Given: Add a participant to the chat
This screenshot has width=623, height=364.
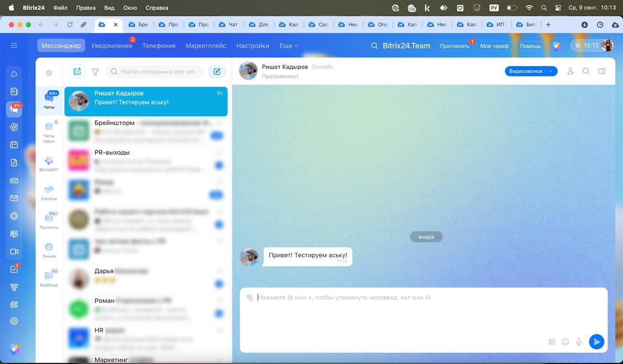Looking at the screenshot, I should point(570,71).
